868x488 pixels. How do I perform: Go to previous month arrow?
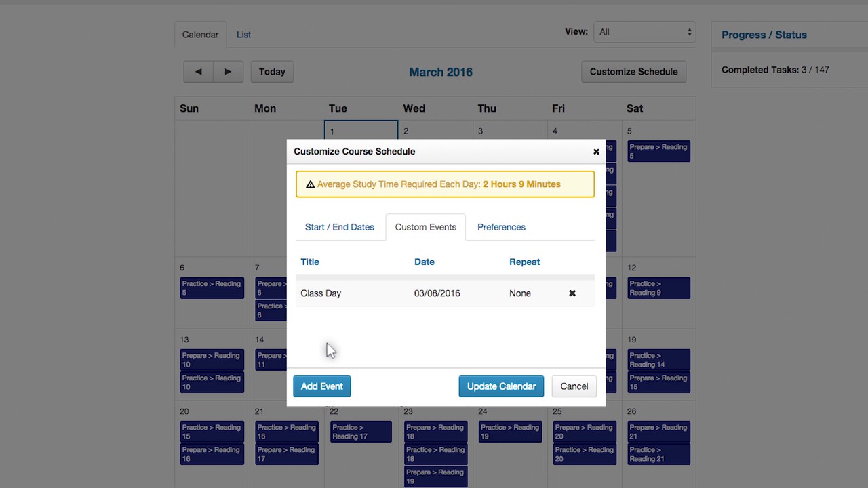198,72
